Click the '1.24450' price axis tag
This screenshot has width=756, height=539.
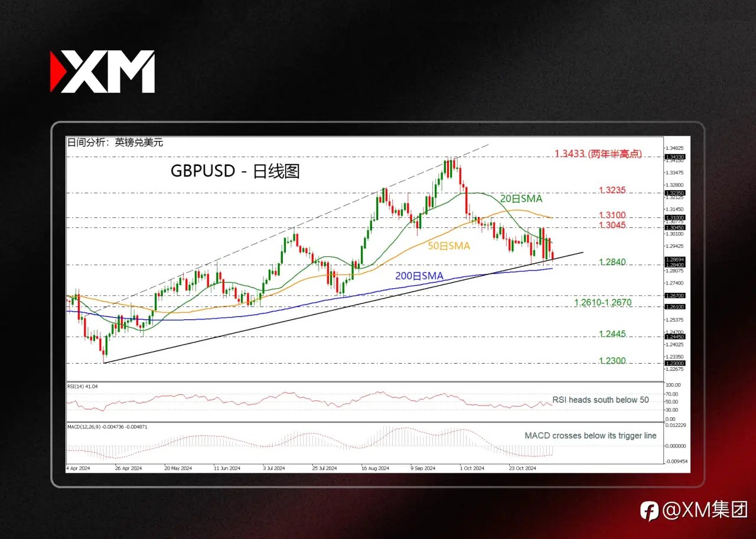tap(674, 337)
